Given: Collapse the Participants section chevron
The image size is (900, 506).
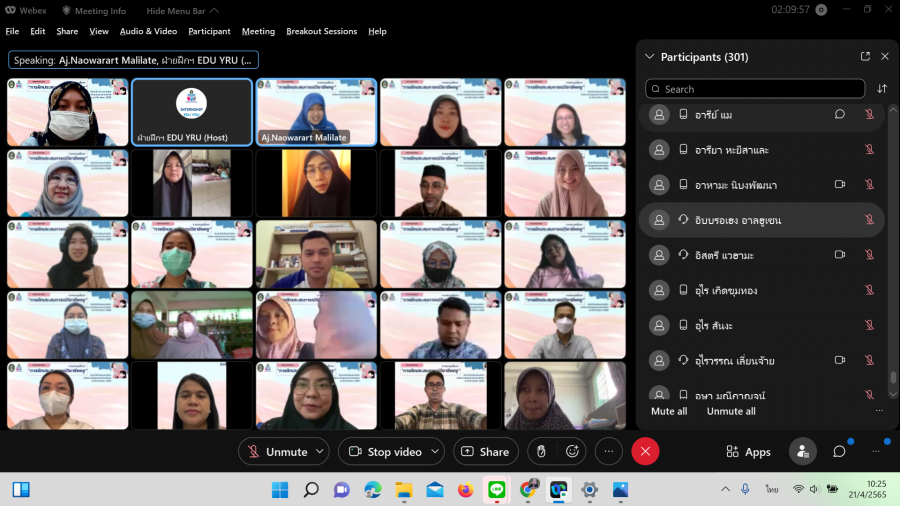Looking at the screenshot, I should (x=650, y=57).
